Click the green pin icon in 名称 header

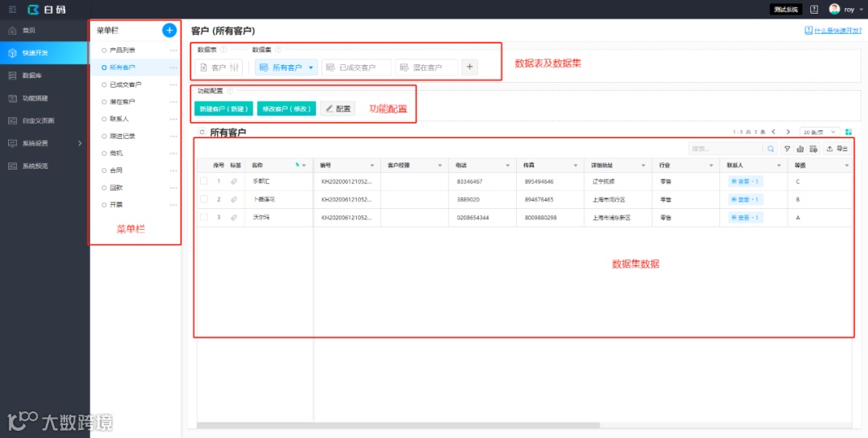pos(297,165)
